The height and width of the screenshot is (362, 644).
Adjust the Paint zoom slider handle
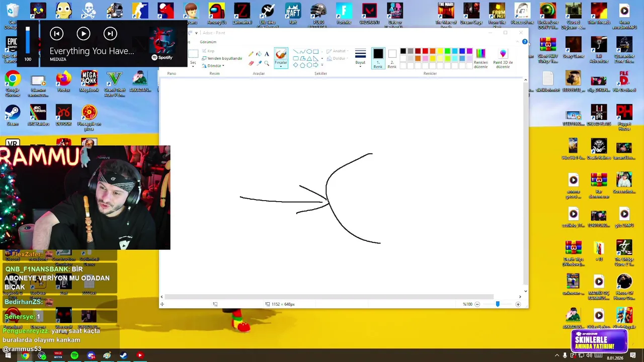click(x=498, y=304)
